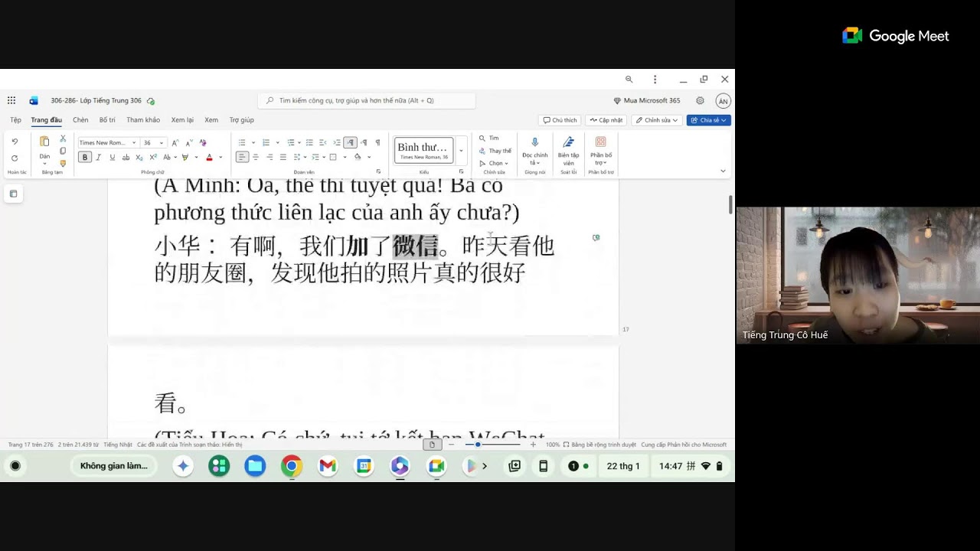Switch to the Tham khảo tab
Screen dimensions: 980x551
[143, 120]
